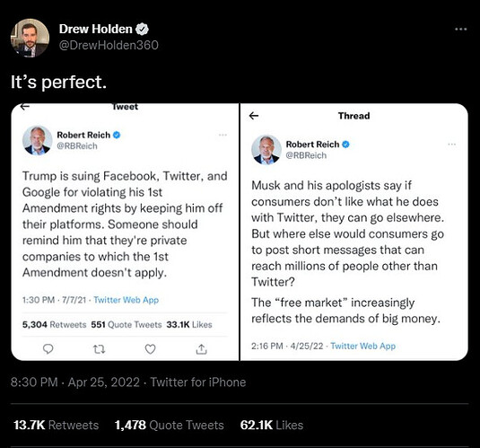Click the retweet icon in left tweet

[100, 349]
